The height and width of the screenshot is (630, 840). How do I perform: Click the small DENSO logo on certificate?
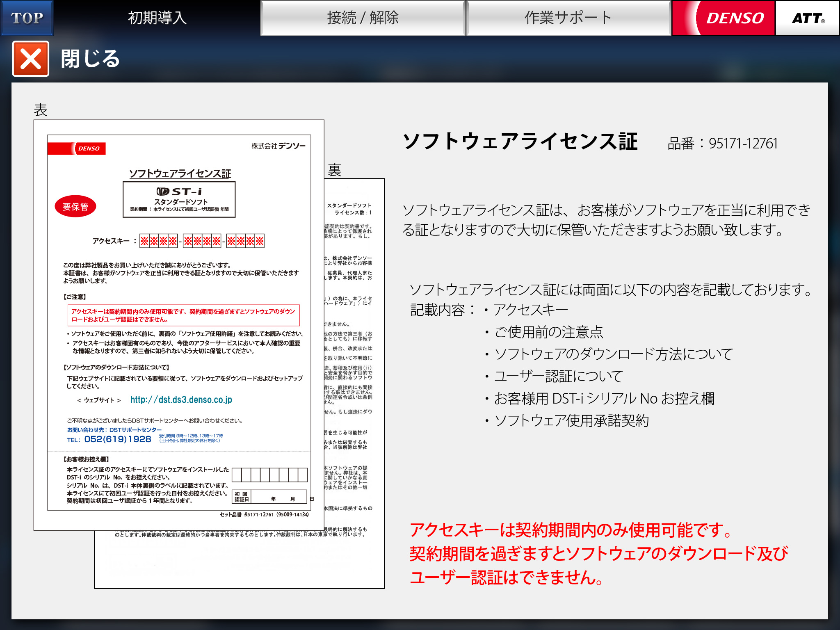89,148
